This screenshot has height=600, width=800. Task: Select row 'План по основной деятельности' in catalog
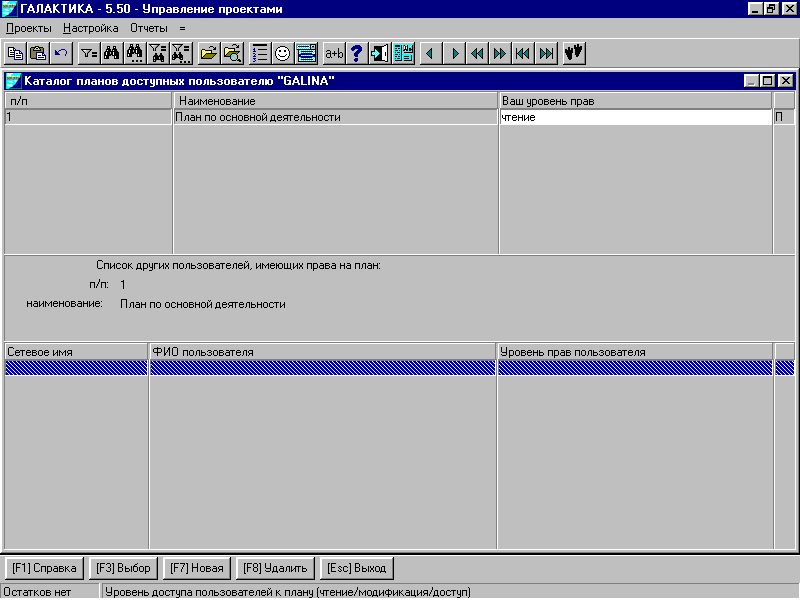[335, 117]
